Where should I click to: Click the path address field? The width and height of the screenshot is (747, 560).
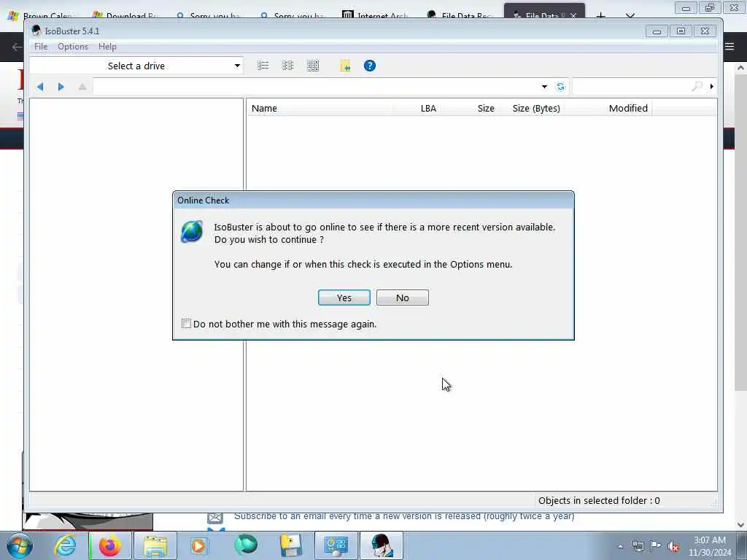point(316,87)
